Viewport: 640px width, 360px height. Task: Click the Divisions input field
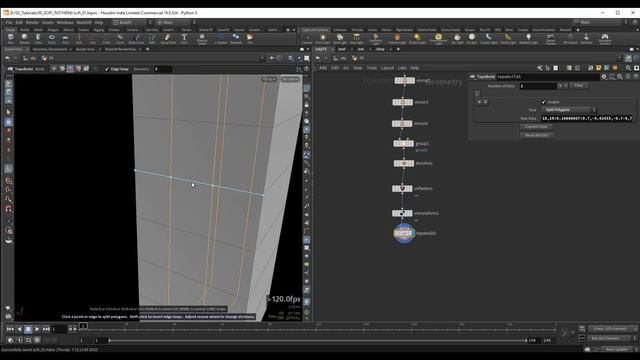click(162, 69)
